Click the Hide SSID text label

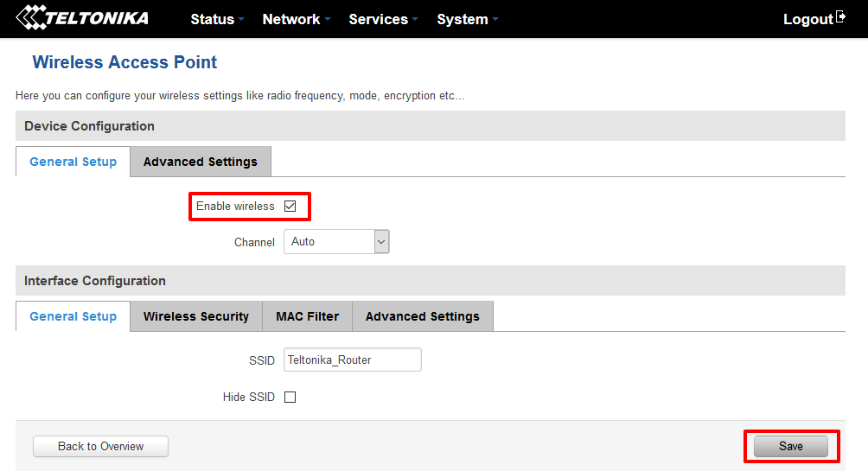coord(248,398)
